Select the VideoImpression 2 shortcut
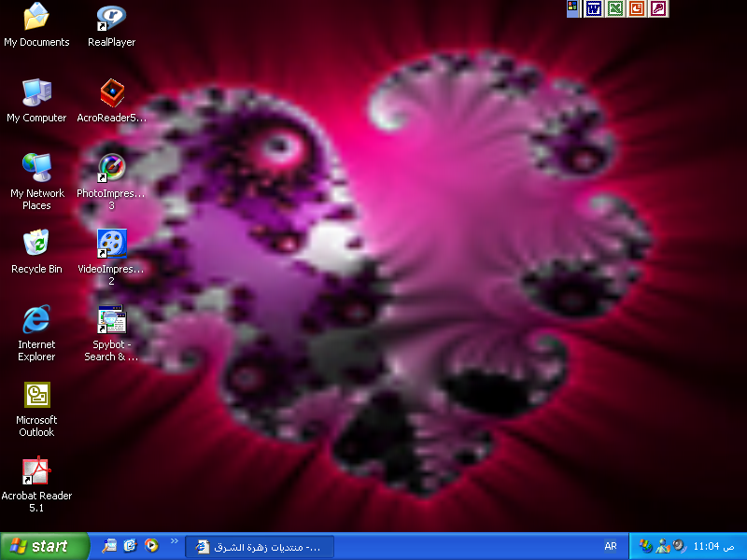 [111, 244]
